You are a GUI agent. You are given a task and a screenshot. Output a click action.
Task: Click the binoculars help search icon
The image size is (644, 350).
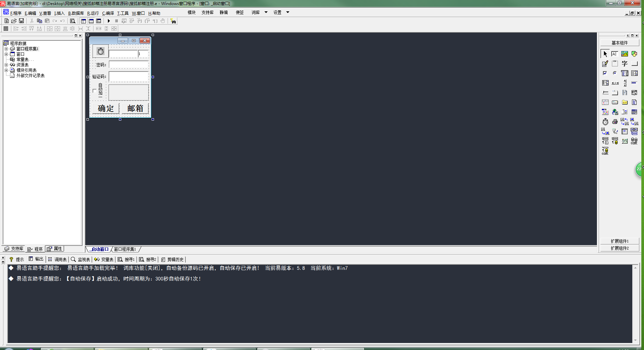(x=173, y=21)
